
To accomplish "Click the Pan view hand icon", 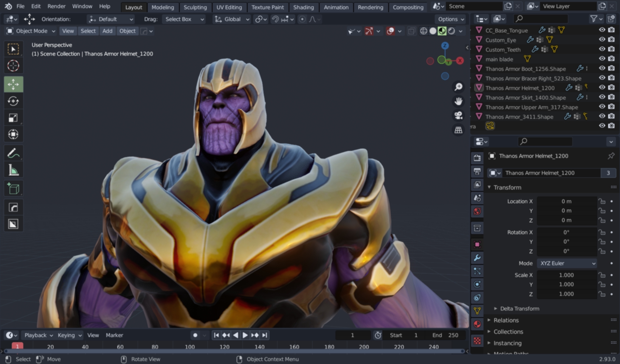I will (x=458, y=101).
